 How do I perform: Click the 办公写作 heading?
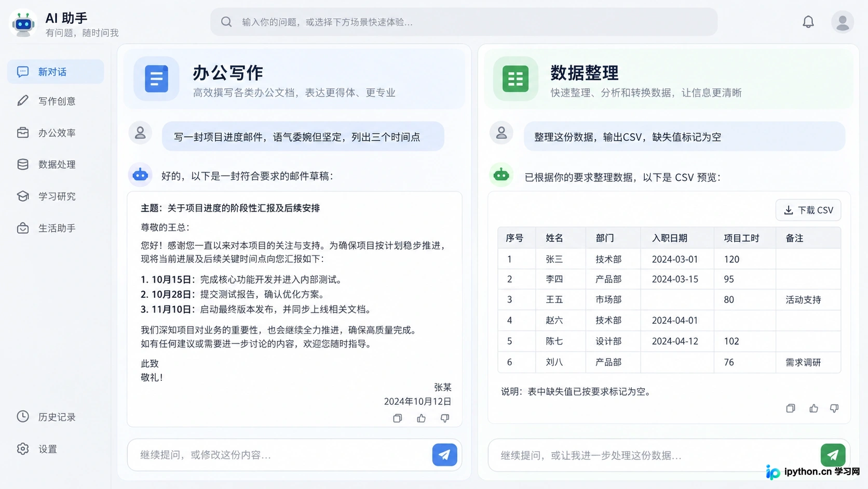(x=228, y=73)
